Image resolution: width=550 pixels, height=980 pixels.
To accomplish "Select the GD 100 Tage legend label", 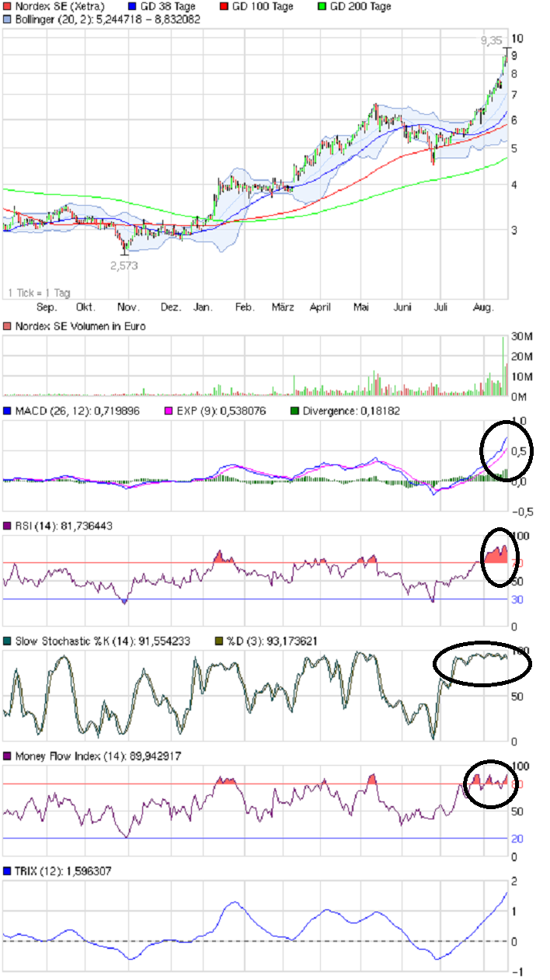I will 264,6.
